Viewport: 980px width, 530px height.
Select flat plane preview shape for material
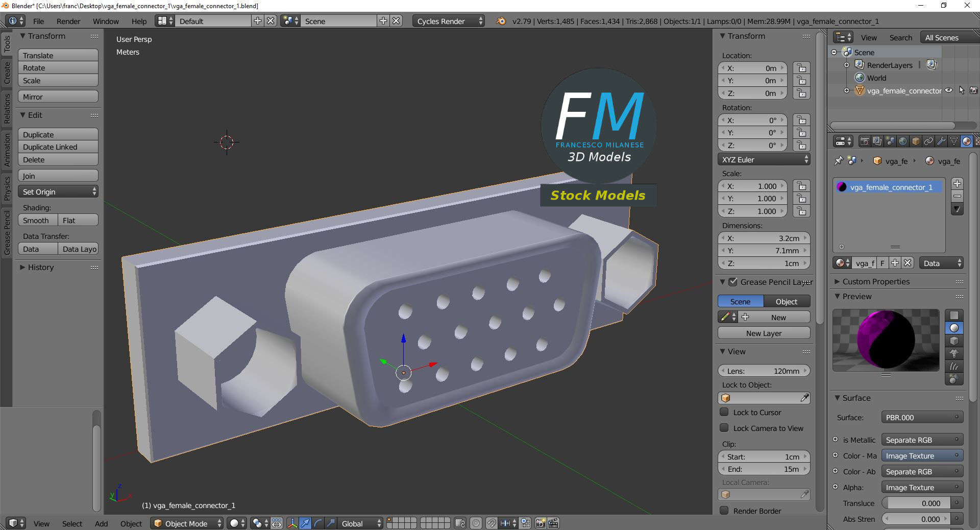coord(954,316)
